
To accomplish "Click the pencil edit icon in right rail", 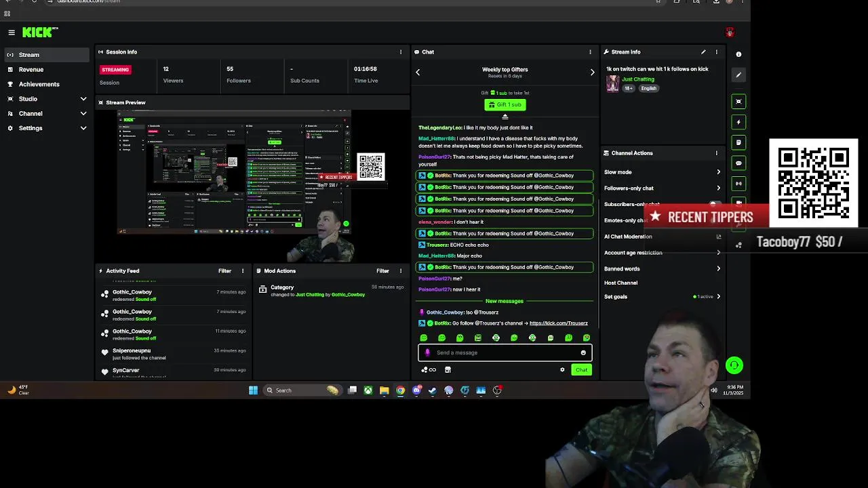I will point(738,75).
